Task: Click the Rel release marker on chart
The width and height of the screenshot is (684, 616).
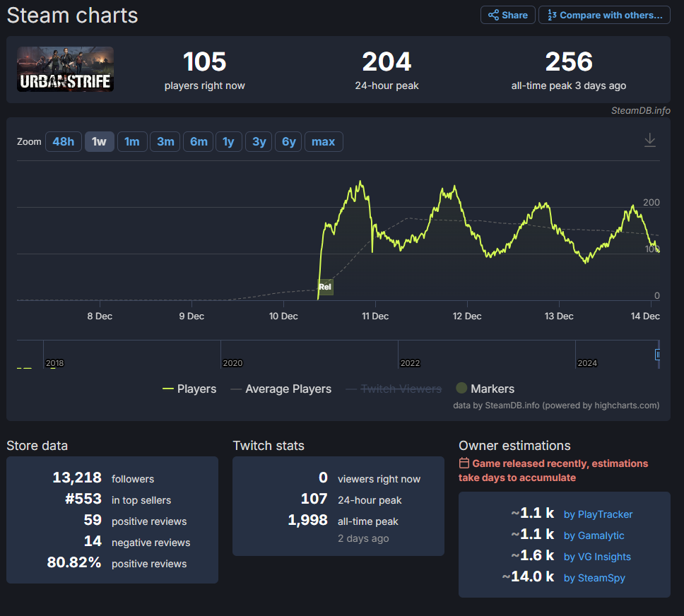Action: (x=325, y=287)
